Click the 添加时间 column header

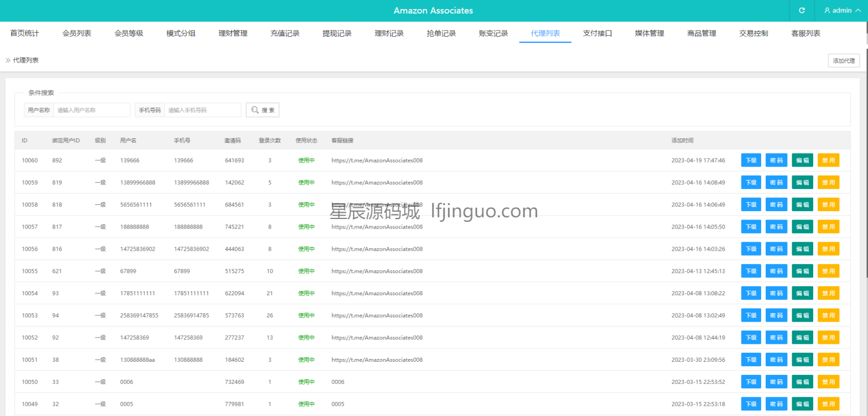point(682,140)
